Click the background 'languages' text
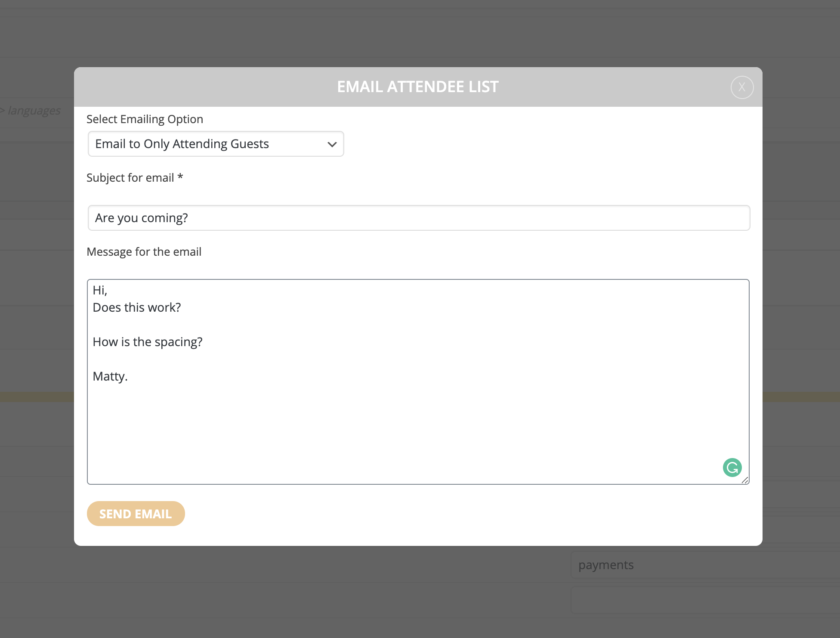This screenshot has height=638, width=840. coord(34,111)
